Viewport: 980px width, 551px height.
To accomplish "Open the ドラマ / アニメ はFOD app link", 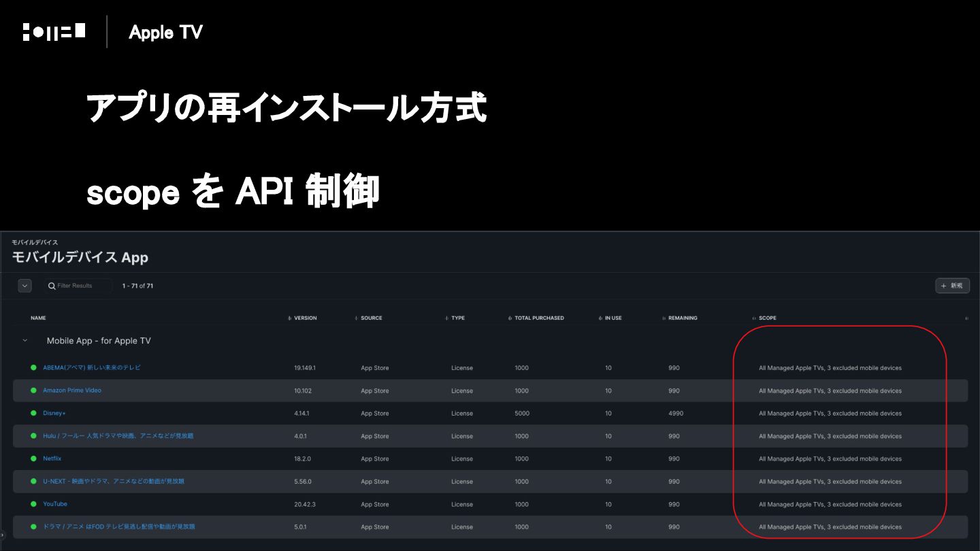I will pos(119,527).
